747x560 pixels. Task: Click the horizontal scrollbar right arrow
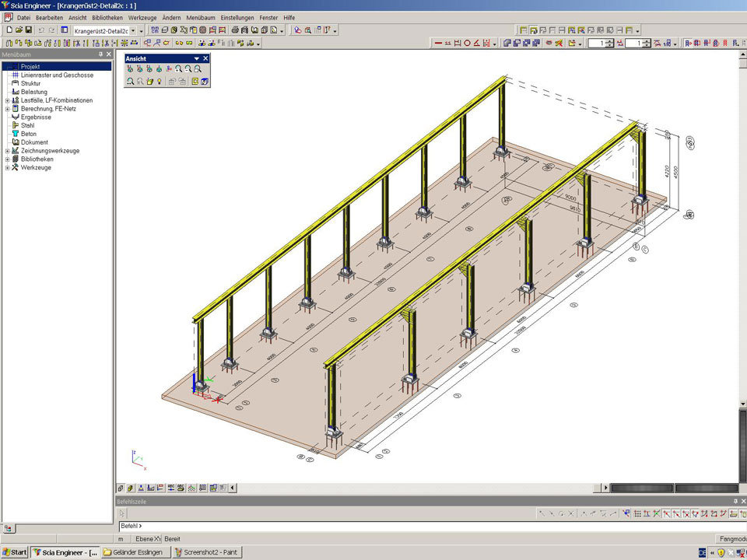[605, 488]
